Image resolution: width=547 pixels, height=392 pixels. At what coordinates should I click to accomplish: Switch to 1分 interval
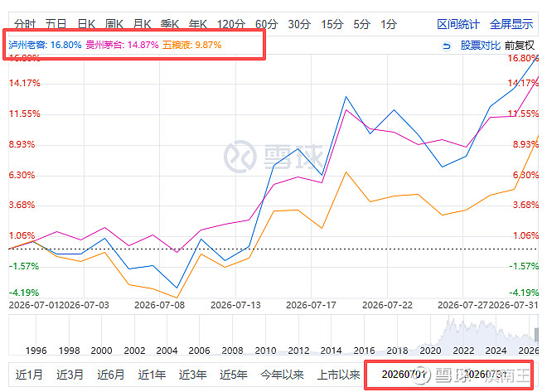click(x=389, y=24)
